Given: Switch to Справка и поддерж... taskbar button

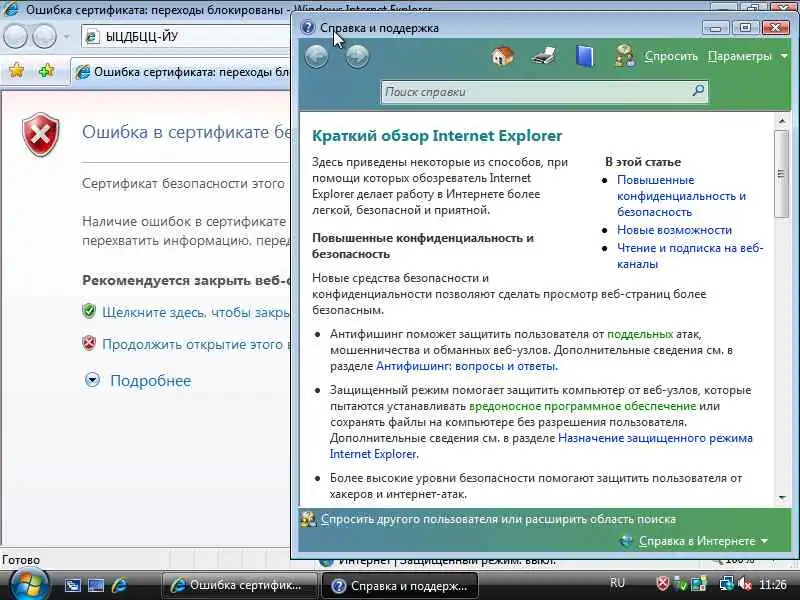Looking at the screenshot, I should (x=399, y=585).
